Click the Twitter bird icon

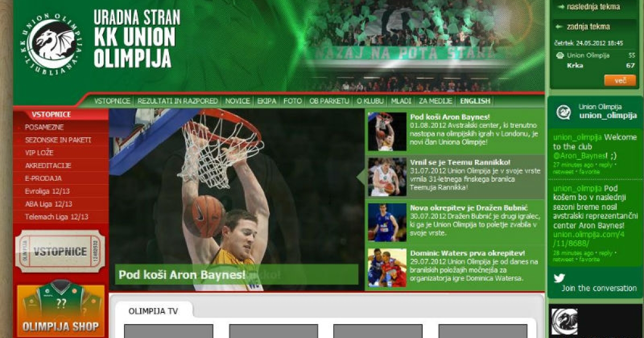560,277
